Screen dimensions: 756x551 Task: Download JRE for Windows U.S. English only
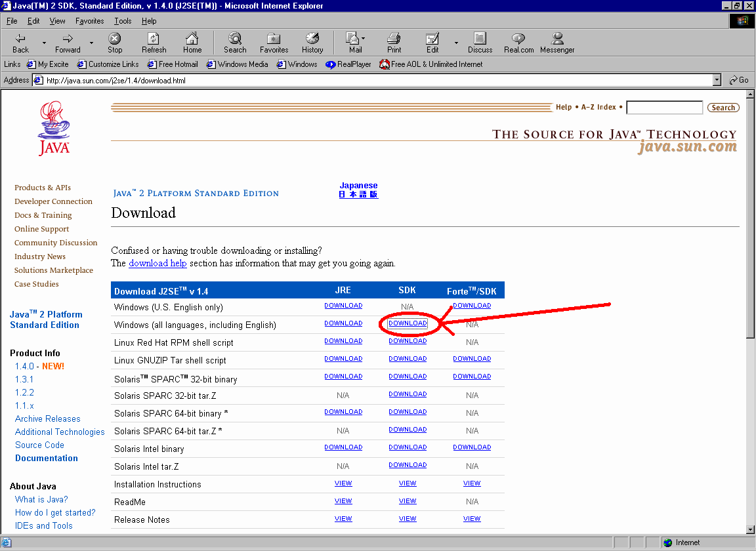click(x=343, y=306)
